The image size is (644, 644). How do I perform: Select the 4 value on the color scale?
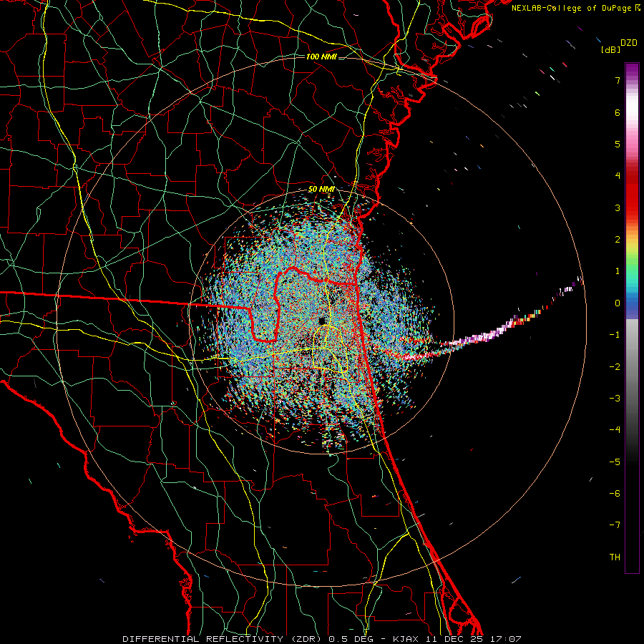(618, 176)
